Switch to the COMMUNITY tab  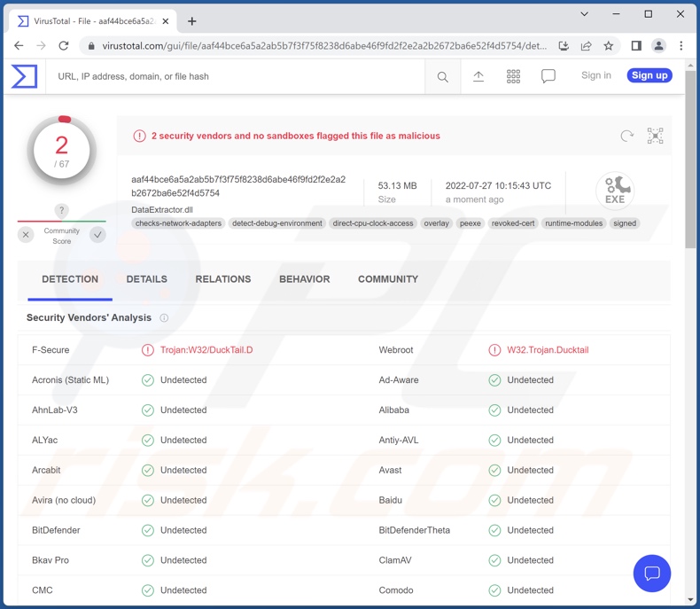[x=388, y=279]
